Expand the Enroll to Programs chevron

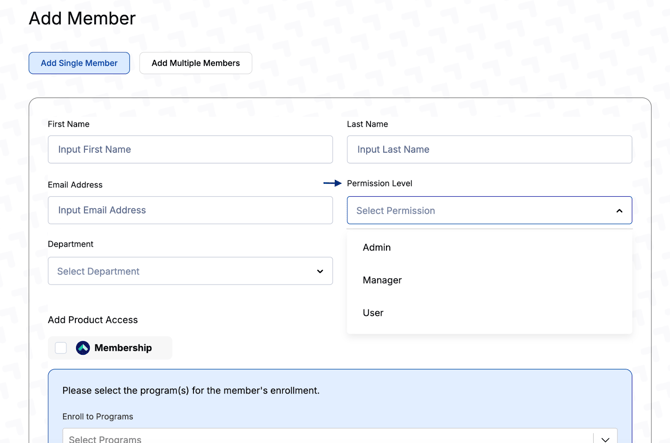click(605, 438)
